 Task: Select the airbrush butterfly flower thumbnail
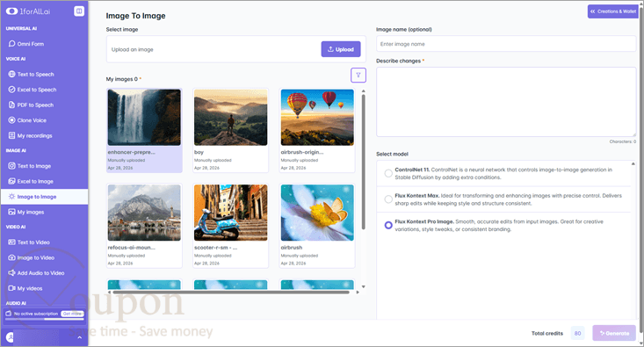pos(317,213)
